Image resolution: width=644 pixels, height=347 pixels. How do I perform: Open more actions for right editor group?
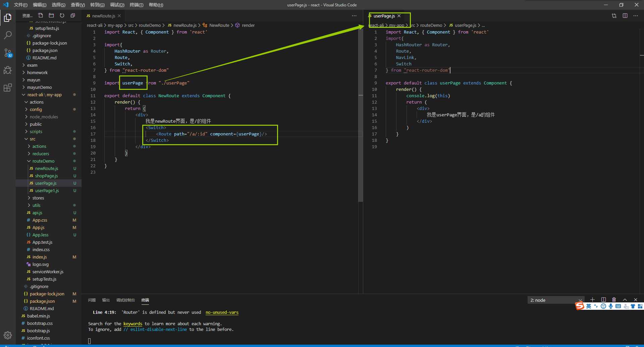click(636, 16)
